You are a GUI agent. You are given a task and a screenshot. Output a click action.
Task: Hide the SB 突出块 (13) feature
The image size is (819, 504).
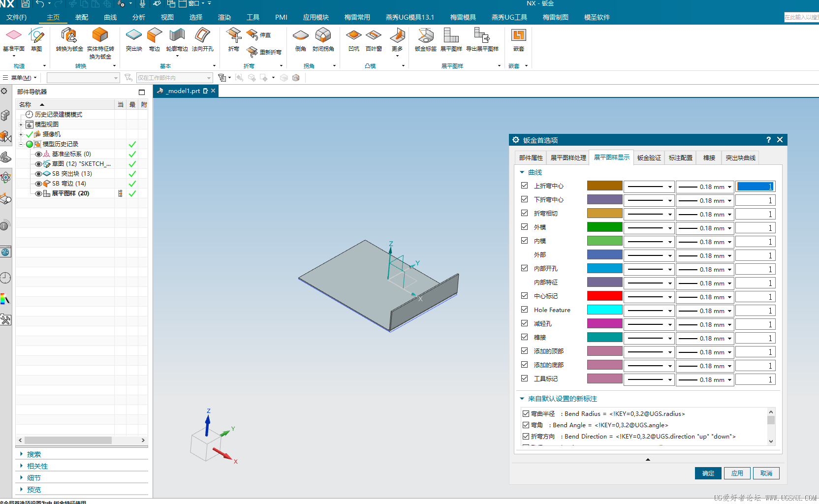[38, 174]
